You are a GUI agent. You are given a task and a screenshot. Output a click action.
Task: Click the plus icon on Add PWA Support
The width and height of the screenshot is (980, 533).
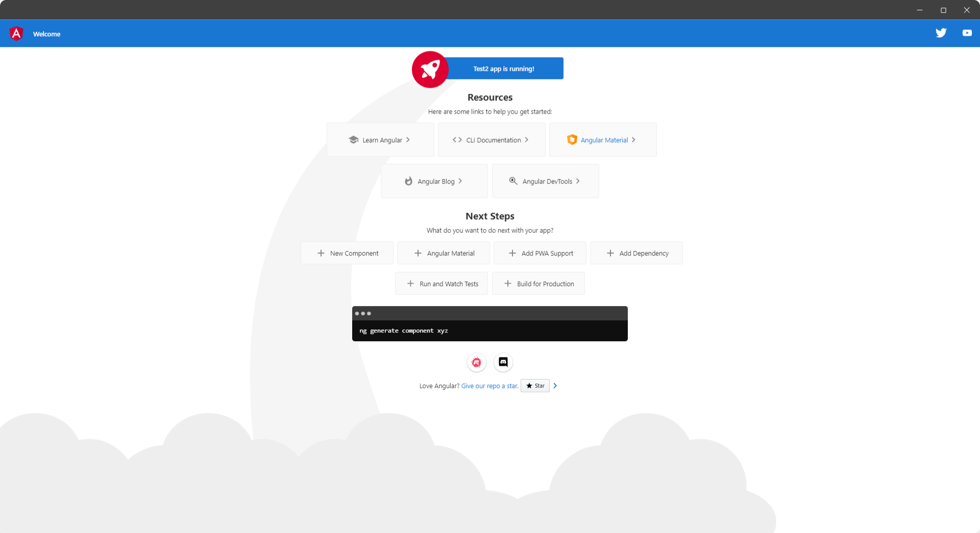(x=512, y=253)
